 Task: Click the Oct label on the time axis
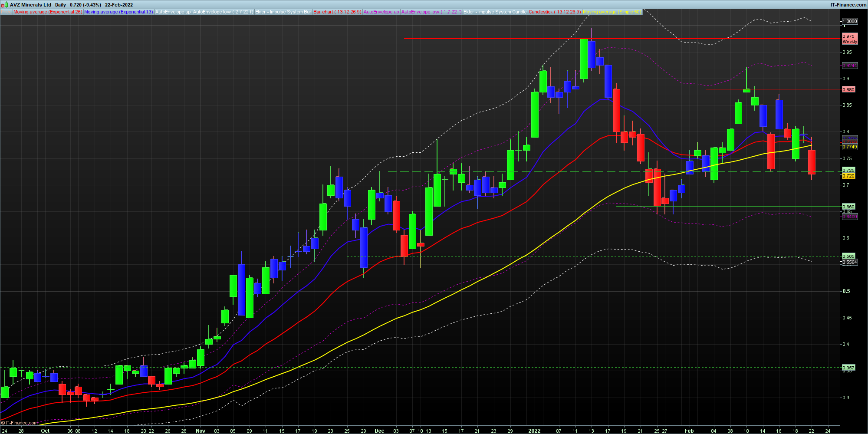[45, 431]
